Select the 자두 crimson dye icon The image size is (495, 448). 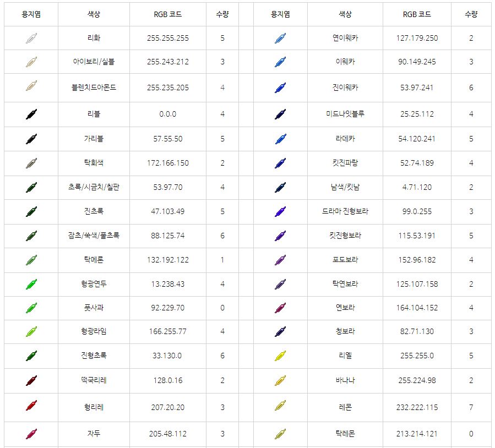[31, 434]
